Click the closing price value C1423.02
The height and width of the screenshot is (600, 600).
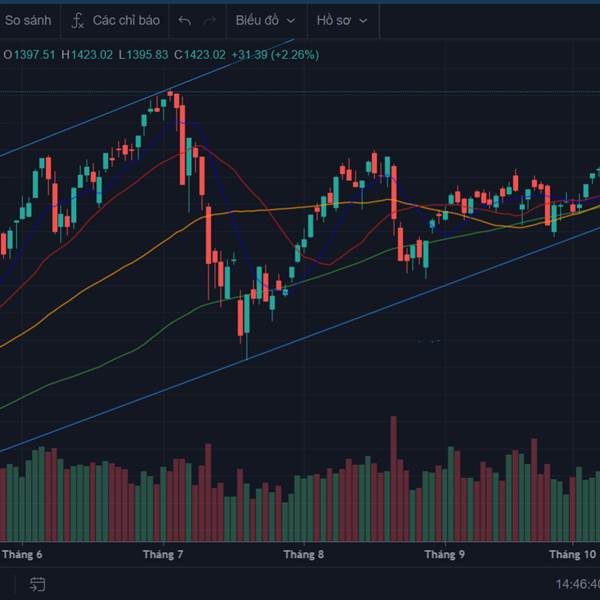click(x=200, y=55)
